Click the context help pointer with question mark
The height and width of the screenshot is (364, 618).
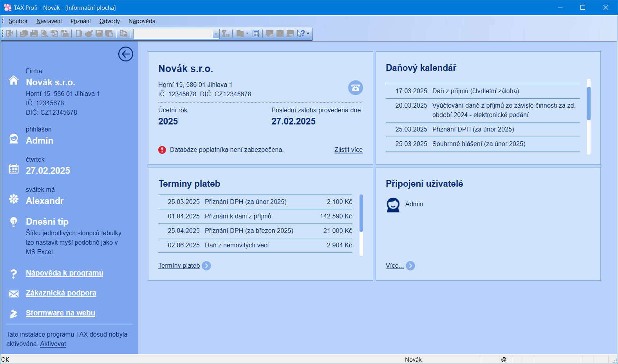pyautogui.click(x=300, y=34)
